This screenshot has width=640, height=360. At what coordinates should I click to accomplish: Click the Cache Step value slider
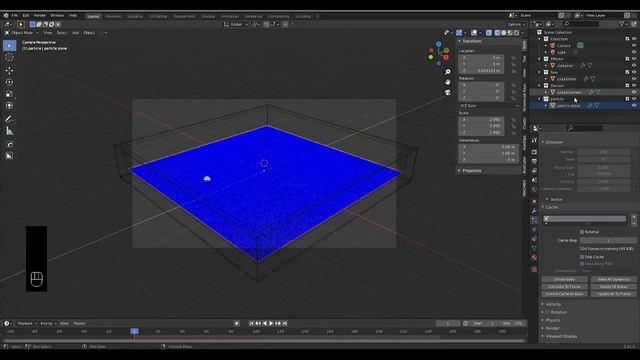coord(608,240)
